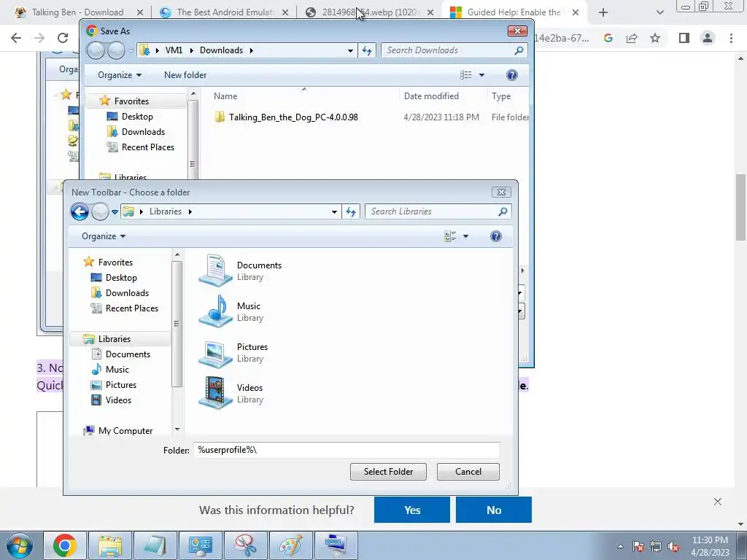Click Yes for helpful feedback

tap(412, 510)
